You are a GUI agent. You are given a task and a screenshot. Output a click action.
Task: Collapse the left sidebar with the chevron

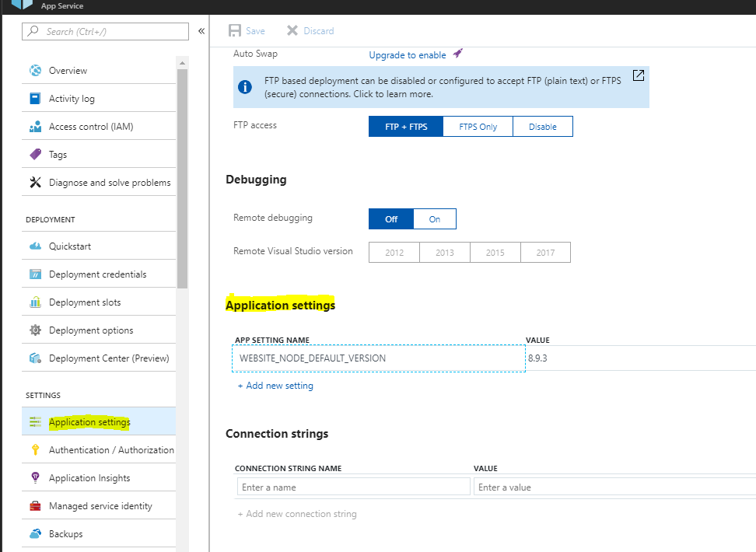201,30
